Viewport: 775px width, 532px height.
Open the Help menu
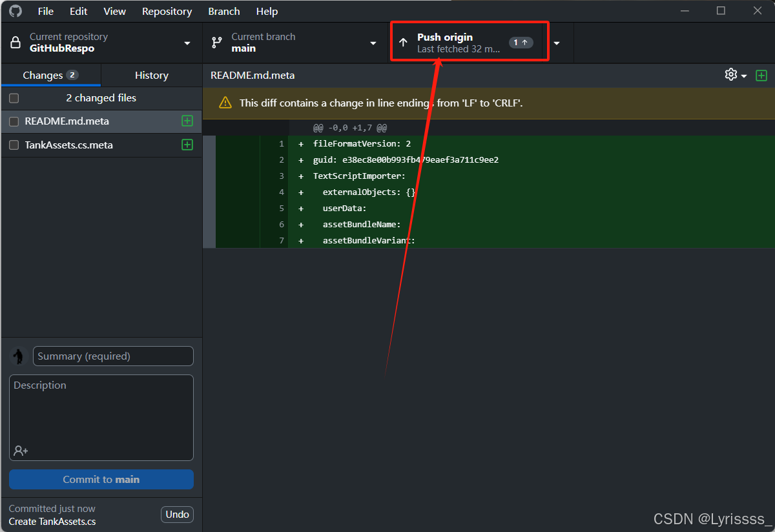(x=267, y=12)
